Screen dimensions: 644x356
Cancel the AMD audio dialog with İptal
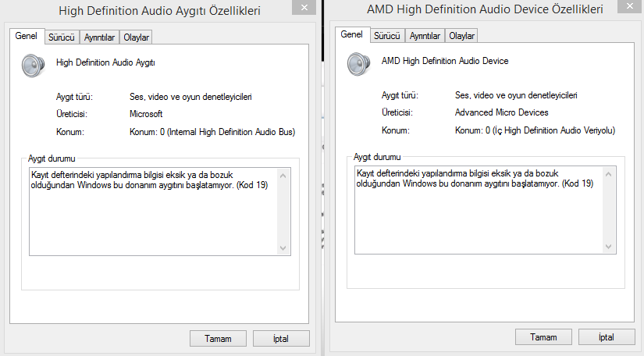[x=606, y=337]
